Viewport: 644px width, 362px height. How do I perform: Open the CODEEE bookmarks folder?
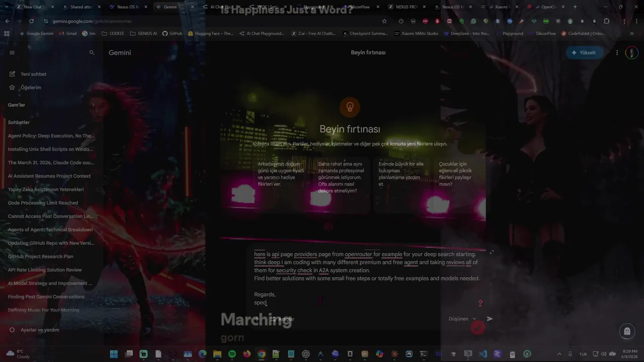click(x=113, y=34)
